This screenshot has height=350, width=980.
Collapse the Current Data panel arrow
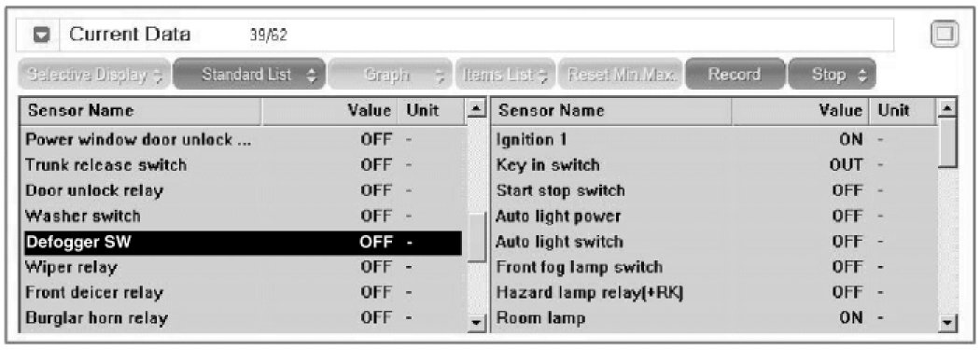[x=42, y=35]
